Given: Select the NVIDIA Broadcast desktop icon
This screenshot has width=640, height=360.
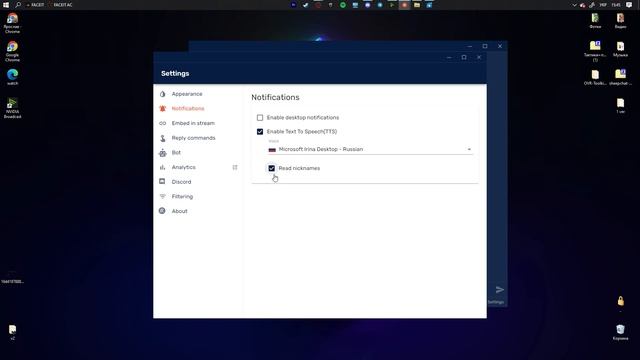Looking at the screenshot, I should tap(12, 108).
